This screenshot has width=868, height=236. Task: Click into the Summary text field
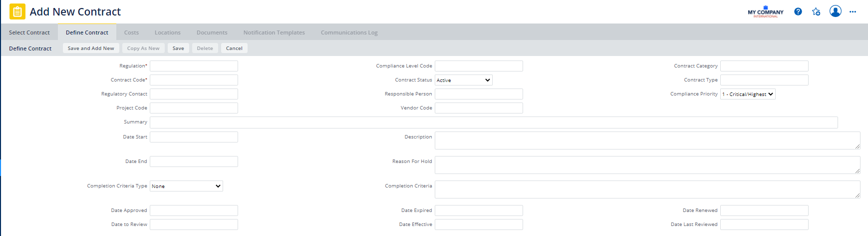493,122
